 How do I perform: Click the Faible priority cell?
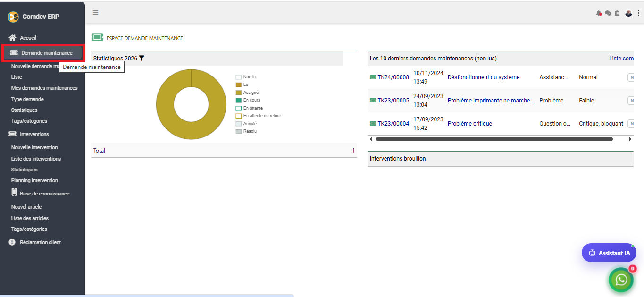coord(586,101)
